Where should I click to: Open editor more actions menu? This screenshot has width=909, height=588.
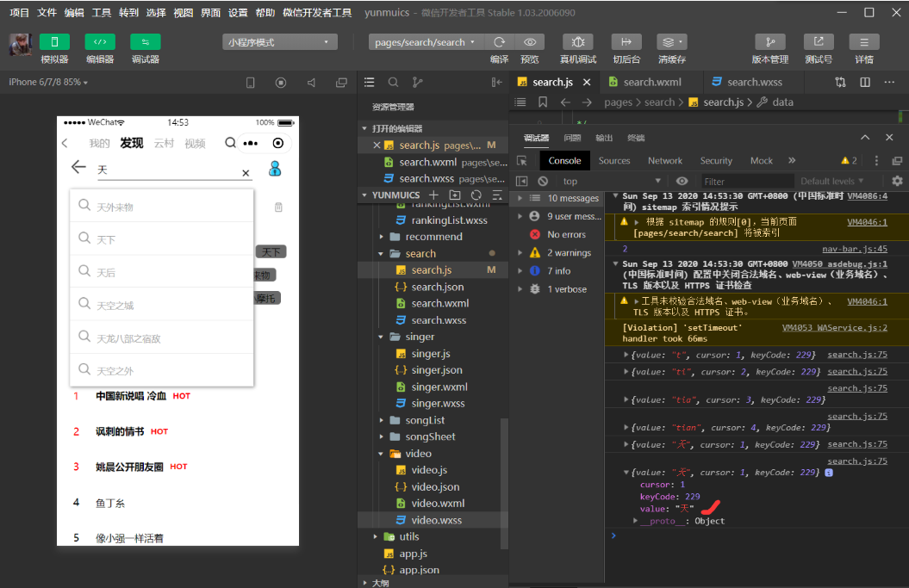click(889, 83)
